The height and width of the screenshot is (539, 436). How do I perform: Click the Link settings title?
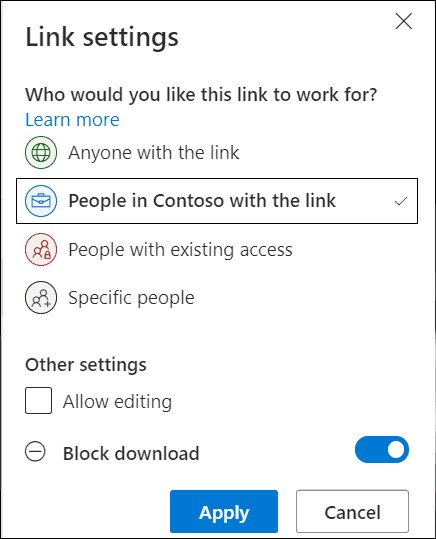tap(102, 37)
